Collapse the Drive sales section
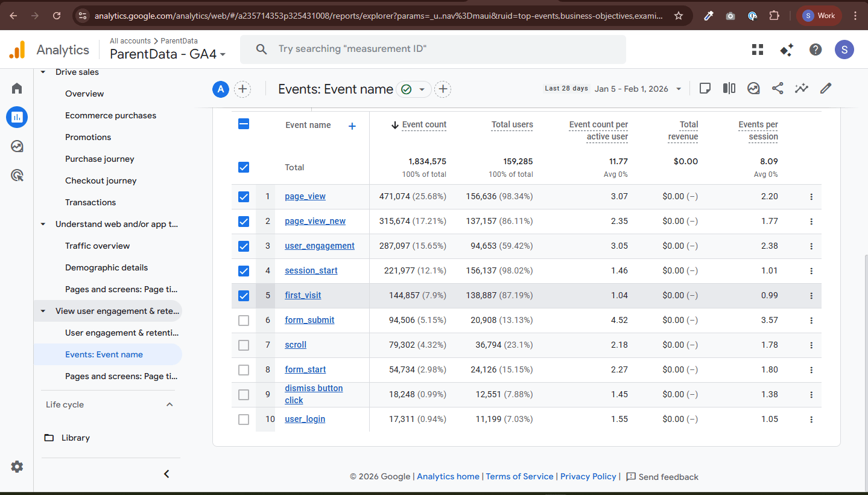This screenshot has height=495, width=868. pyautogui.click(x=43, y=72)
